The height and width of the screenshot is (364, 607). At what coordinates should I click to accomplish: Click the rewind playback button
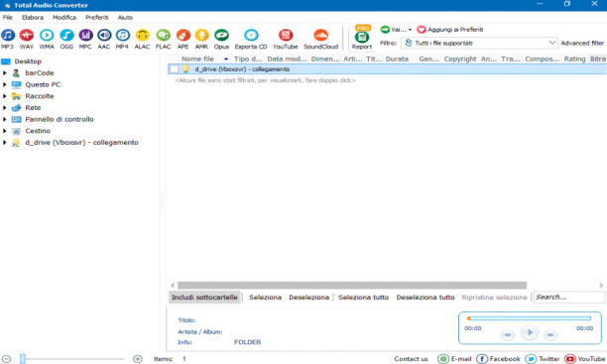click(508, 335)
